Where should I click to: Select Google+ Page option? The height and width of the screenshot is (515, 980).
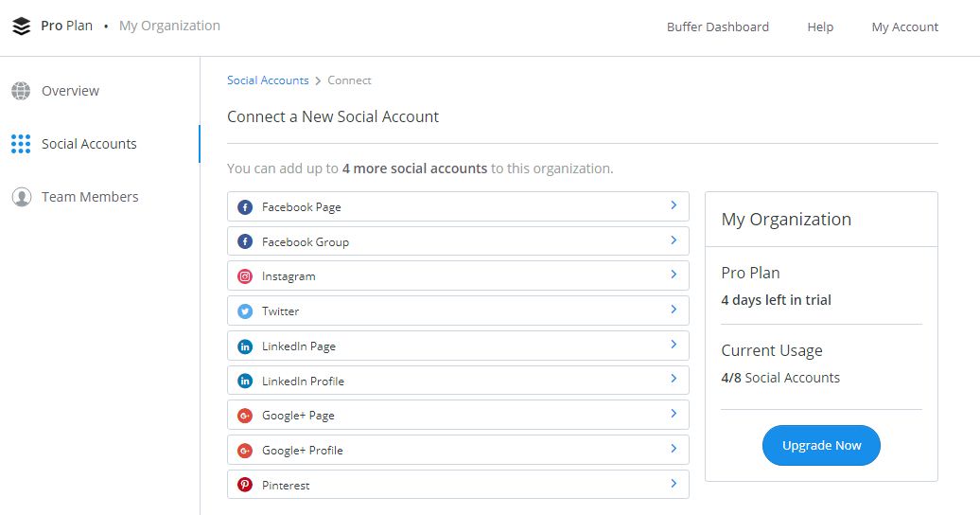[458, 415]
